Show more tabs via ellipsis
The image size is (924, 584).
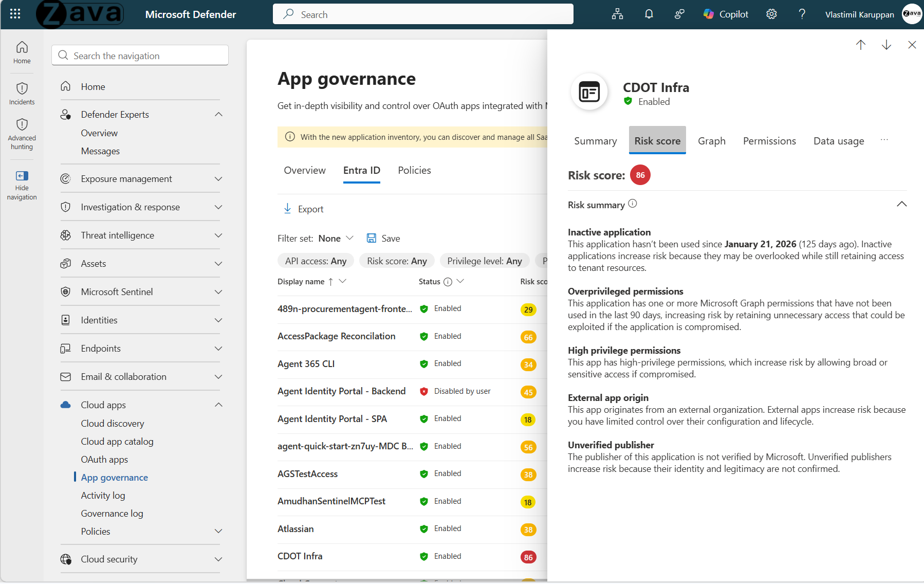[x=884, y=140]
